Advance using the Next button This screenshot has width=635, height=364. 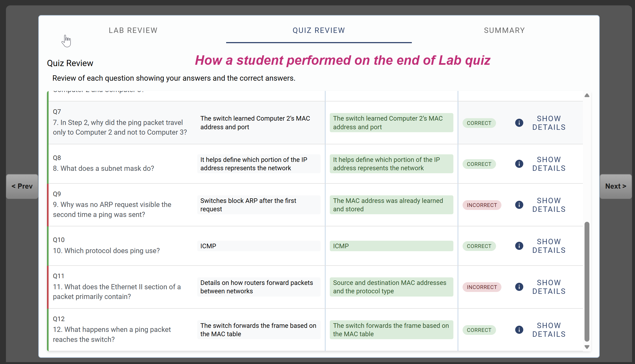click(x=616, y=186)
